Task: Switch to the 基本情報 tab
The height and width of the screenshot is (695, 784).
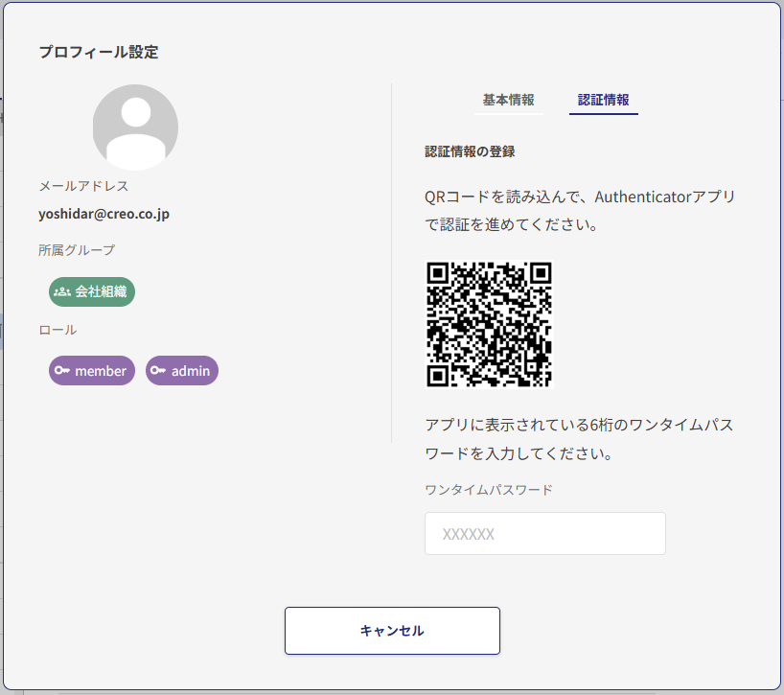Action: pyautogui.click(x=508, y=100)
